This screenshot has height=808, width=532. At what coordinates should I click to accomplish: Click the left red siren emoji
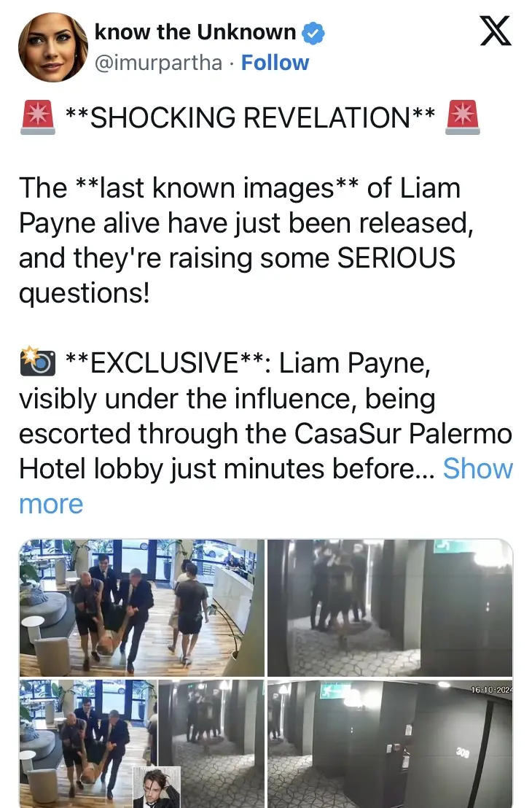click(x=38, y=117)
